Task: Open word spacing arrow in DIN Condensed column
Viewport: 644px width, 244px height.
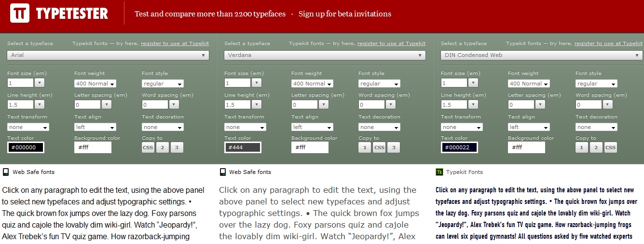Action: [x=608, y=104]
